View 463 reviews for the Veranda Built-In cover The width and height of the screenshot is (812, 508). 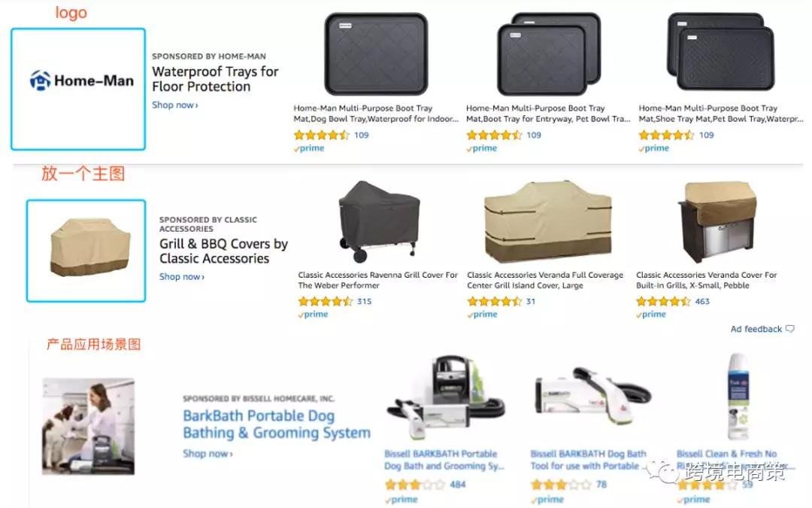[702, 302]
